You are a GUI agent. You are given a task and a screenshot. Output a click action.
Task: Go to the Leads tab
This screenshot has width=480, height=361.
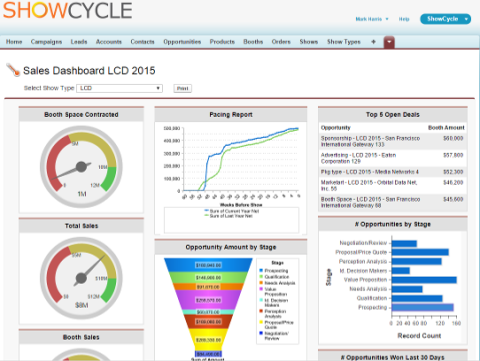tap(79, 42)
